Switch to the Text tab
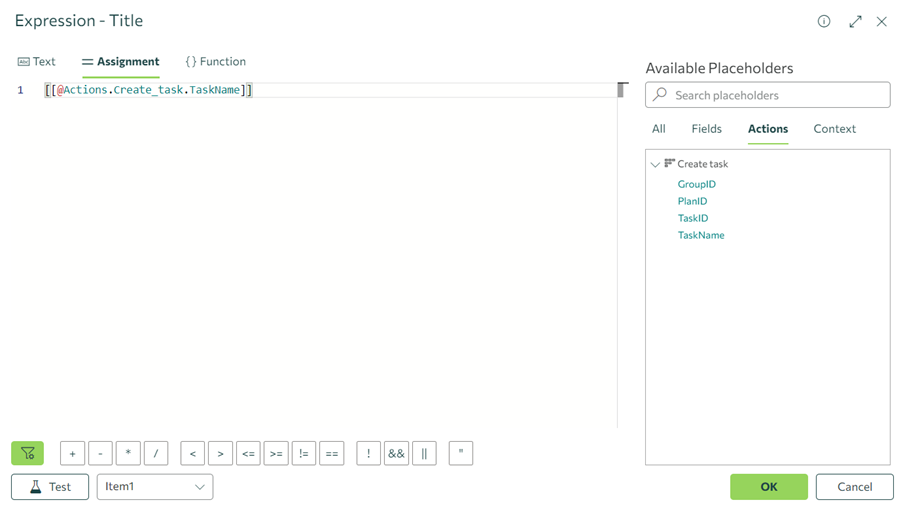Screen dimensions: 903x513 tap(37, 62)
